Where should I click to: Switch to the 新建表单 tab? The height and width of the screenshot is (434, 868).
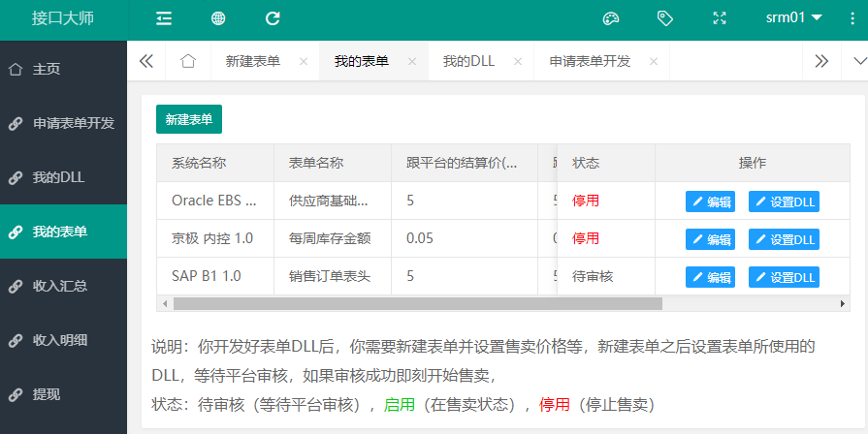coord(253,61)
